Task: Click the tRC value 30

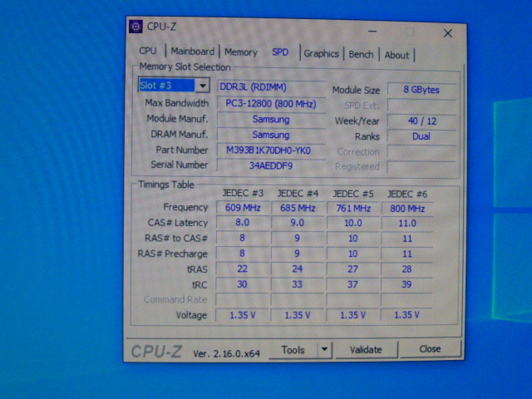Action: 242,284
